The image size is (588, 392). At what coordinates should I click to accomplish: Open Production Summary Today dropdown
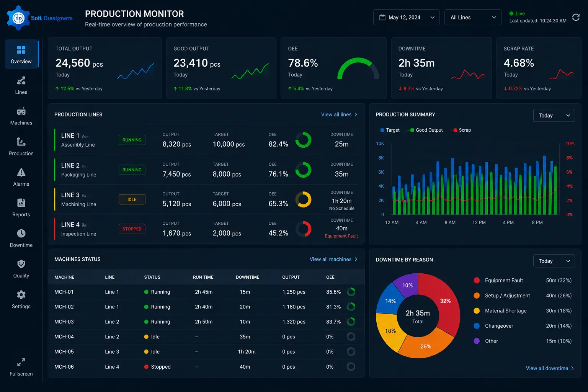[554, 115]
